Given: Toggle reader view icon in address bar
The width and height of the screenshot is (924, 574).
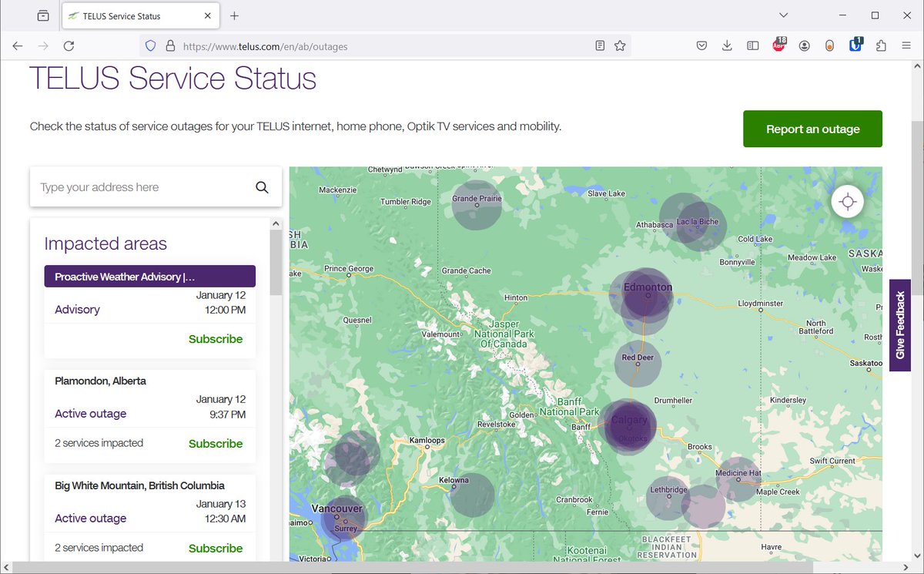Looking at the screenshot, I should (x=600, y=46).
